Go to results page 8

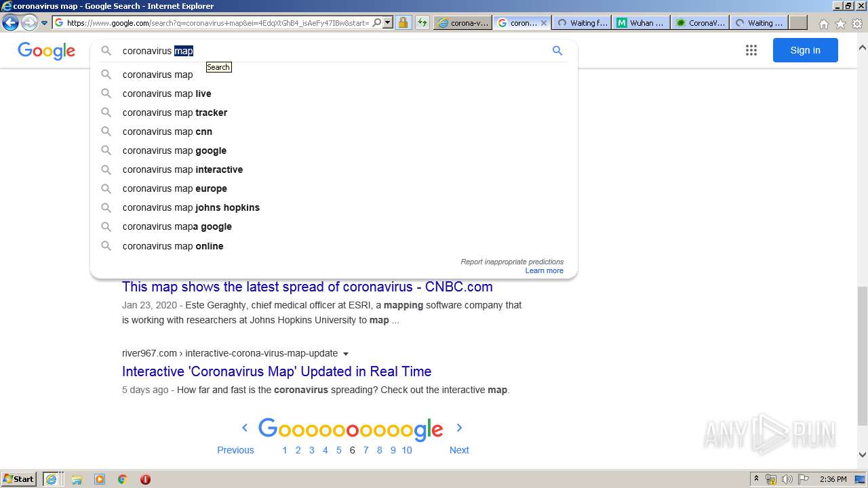379,450
